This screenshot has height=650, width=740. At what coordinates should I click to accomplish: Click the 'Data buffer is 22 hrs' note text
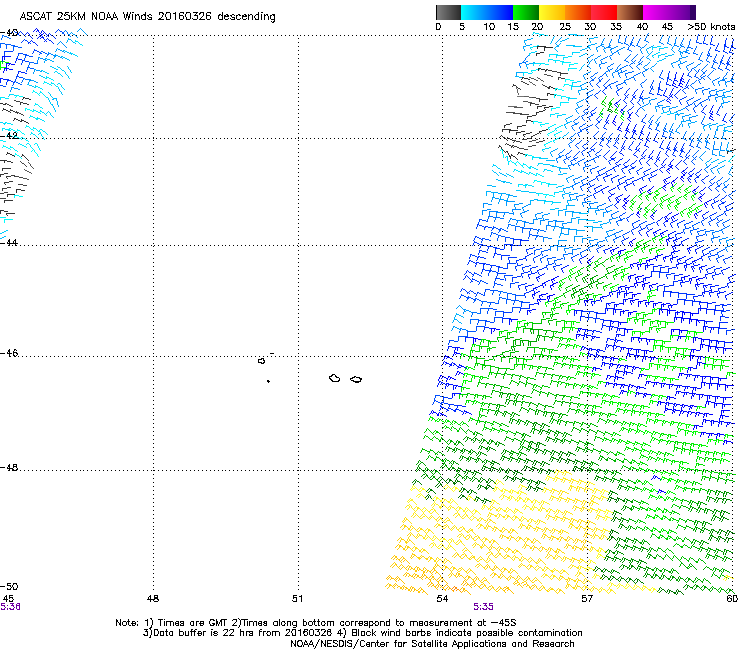(x=205, y=633)
